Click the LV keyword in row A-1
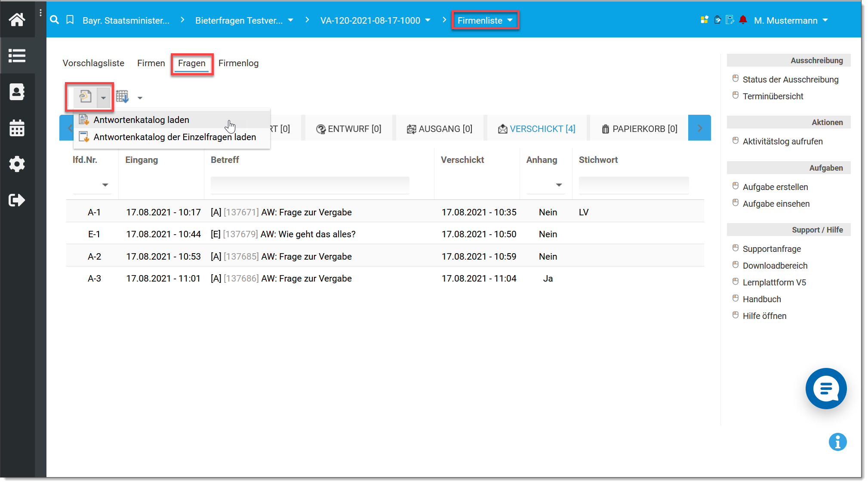 coord(584,212)
